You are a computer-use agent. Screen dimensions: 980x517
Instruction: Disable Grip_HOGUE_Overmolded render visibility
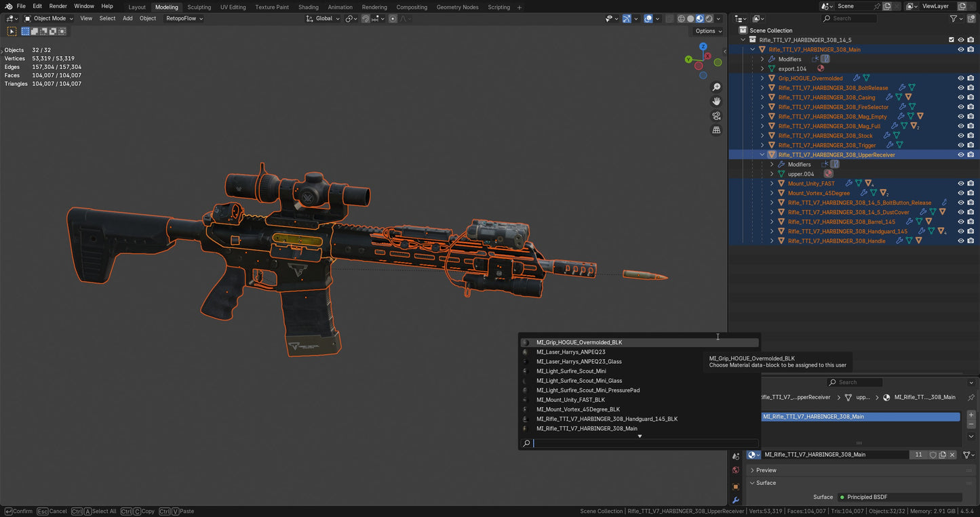click(971, 78)
